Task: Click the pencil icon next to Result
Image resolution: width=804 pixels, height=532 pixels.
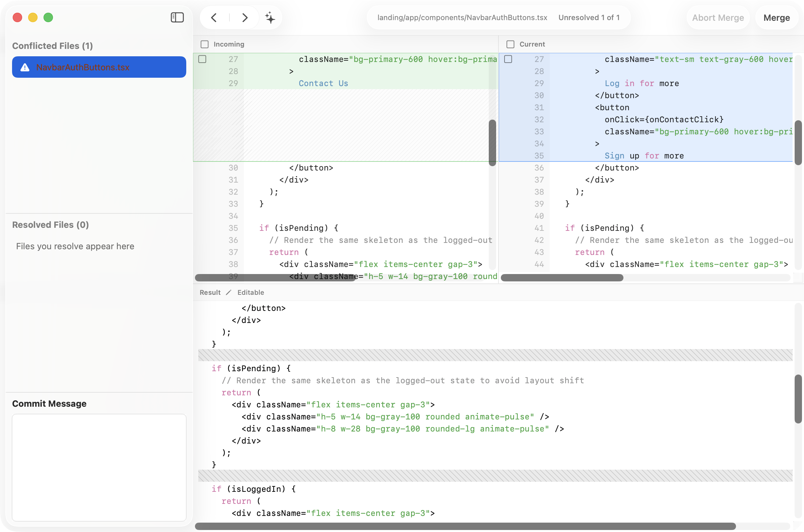Action: coord(229,292)
